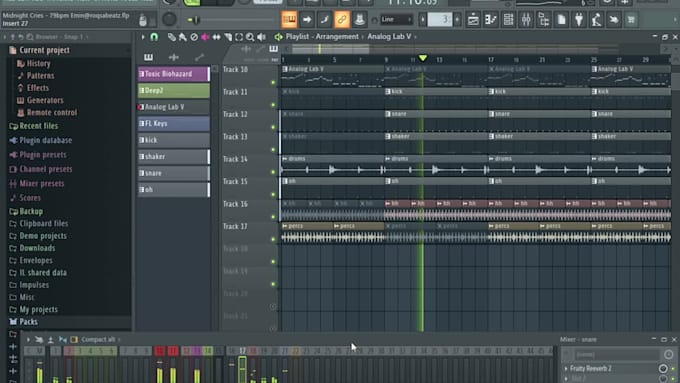Screen dimensions: 680x383
Task: Select the dashed-square Select tool
Action: [239, 37]
